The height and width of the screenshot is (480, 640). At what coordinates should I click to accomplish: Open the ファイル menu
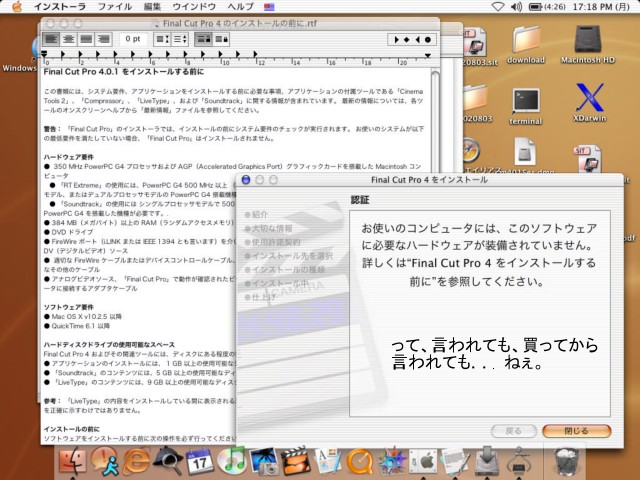tap(115, 7)
